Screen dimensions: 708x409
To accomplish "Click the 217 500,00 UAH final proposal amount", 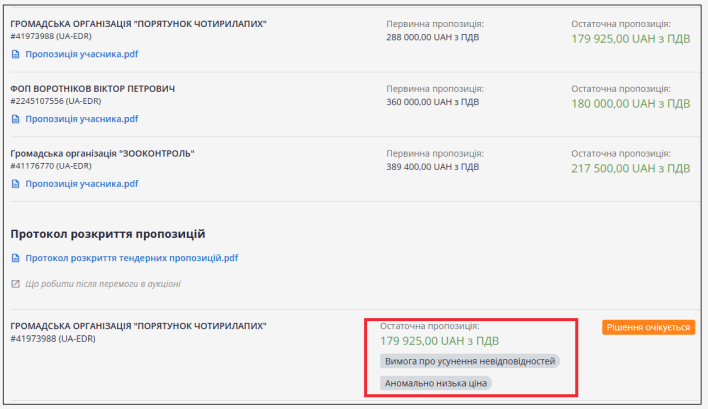I will coord(630,168).
